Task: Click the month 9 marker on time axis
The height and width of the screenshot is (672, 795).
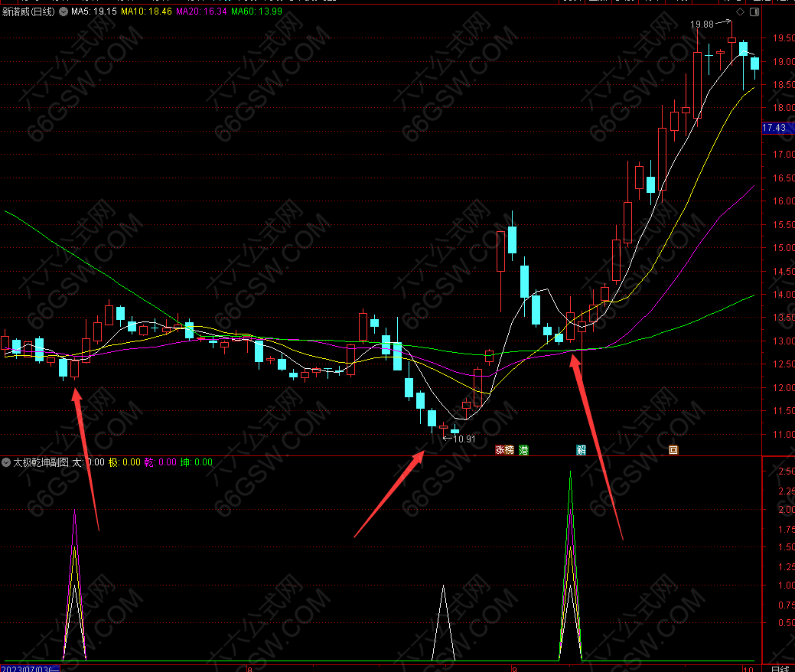Action: click(x=514, y=669)
